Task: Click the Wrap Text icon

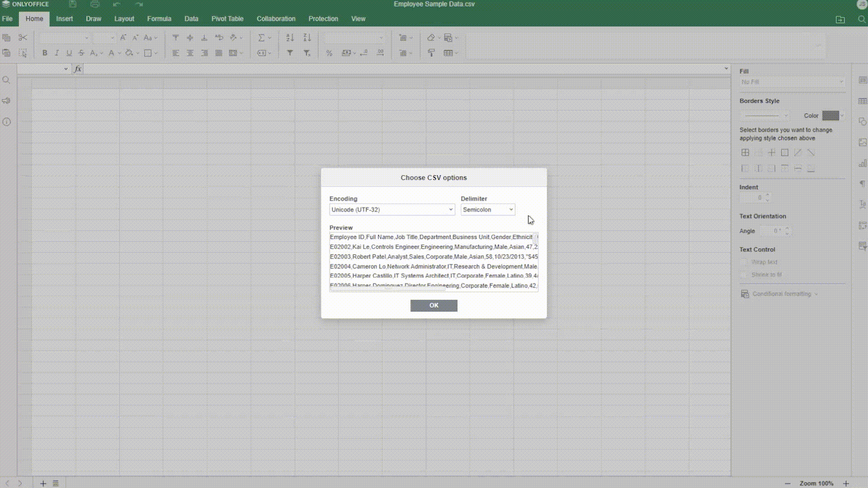Action: click(219, 38)
